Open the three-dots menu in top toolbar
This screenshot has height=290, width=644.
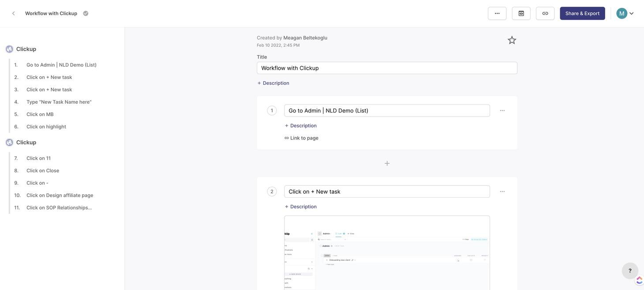click(497, 13)
